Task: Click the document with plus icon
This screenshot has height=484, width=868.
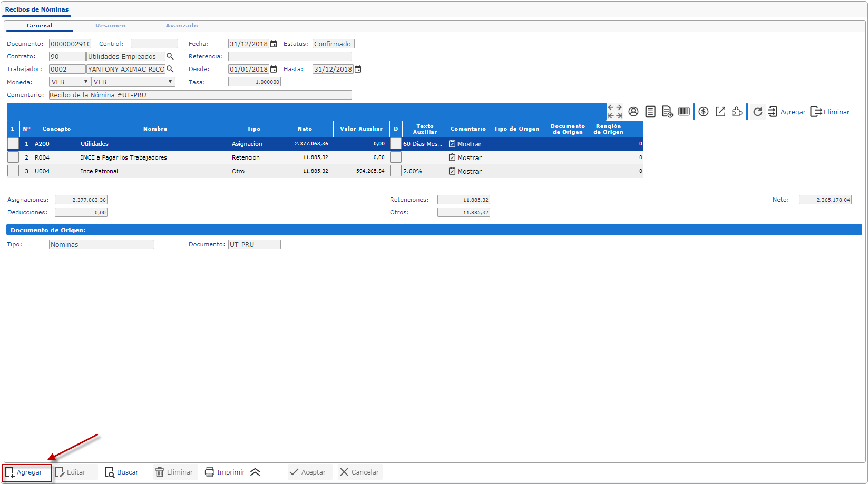Action: [x=667, y=112]
